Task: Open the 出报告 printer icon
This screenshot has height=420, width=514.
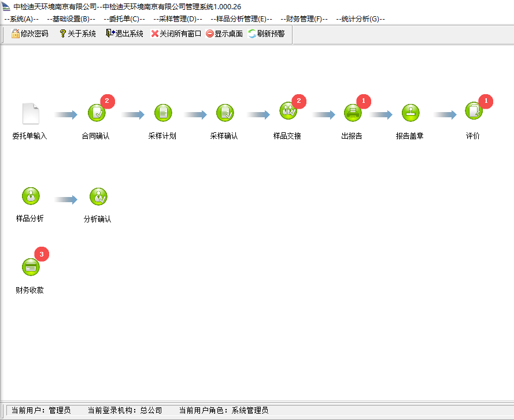Action: click(353, 113)
